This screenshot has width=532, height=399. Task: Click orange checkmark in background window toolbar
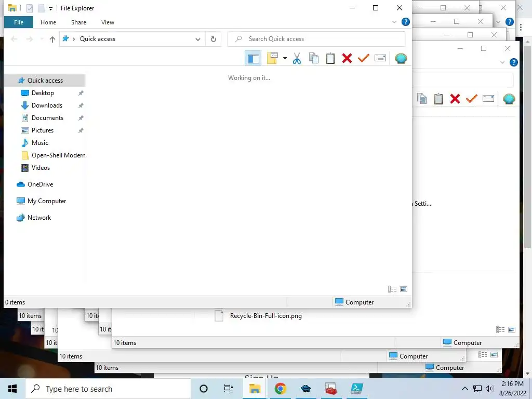pos(472,99)
